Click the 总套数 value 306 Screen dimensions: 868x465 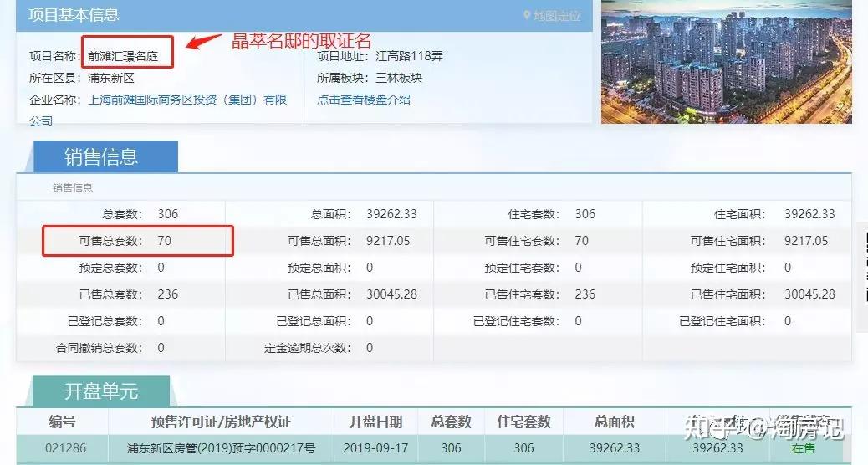click(168, 214)
